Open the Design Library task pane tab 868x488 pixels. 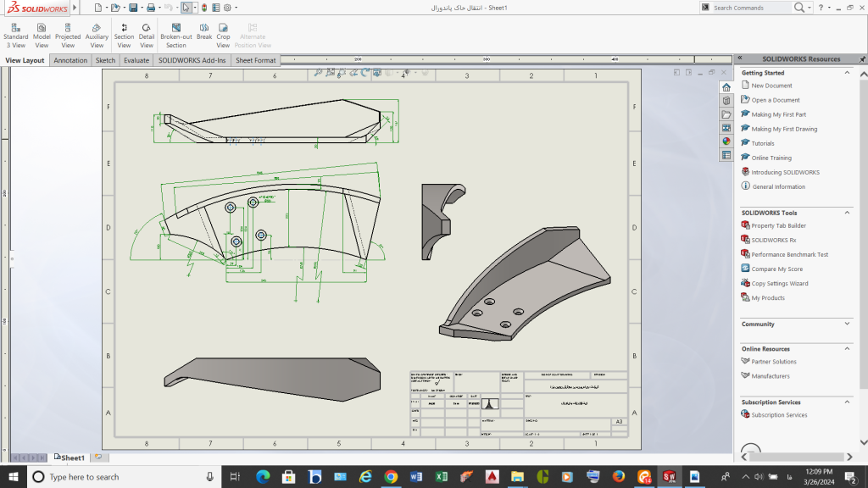[726, 101]
